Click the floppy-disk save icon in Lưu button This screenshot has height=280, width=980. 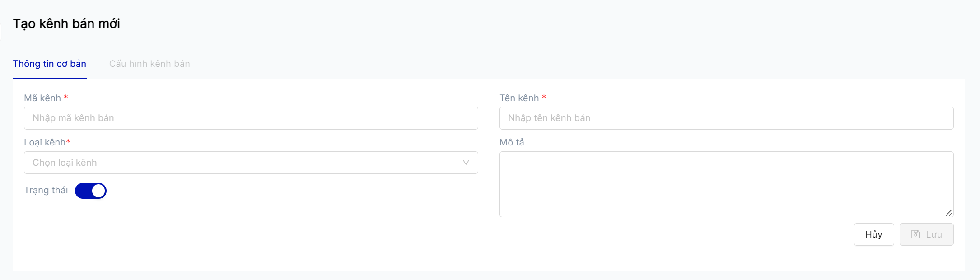915,234
